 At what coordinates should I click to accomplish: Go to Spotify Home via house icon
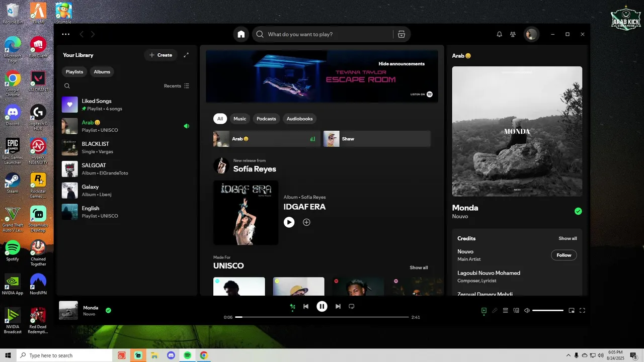241,34
